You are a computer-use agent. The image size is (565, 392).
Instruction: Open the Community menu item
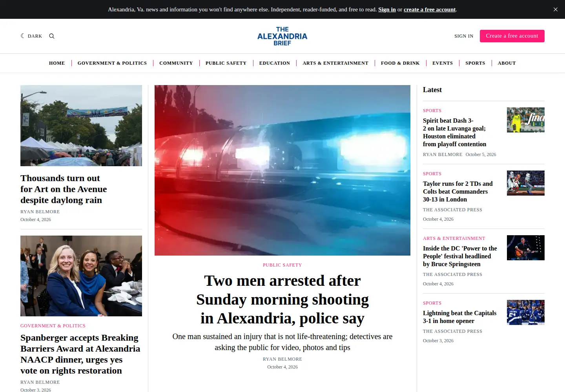click(x=176, y=63)
